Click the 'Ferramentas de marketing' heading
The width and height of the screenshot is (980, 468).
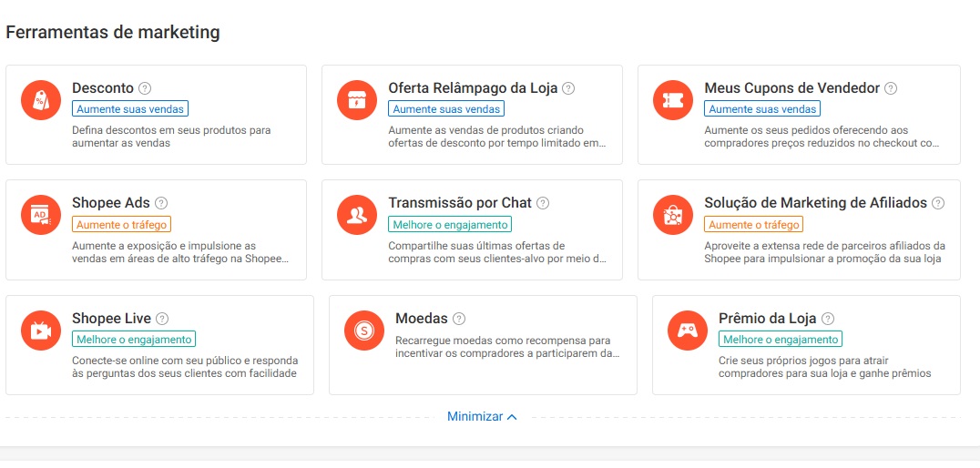point(113,33)
